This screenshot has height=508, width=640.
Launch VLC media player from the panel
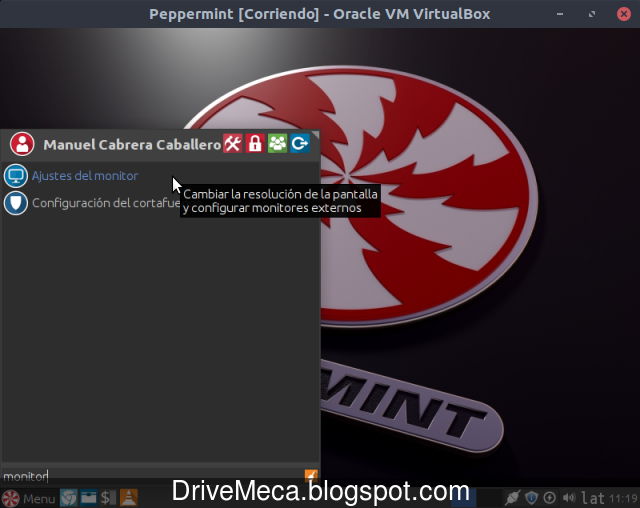(129, 498)
